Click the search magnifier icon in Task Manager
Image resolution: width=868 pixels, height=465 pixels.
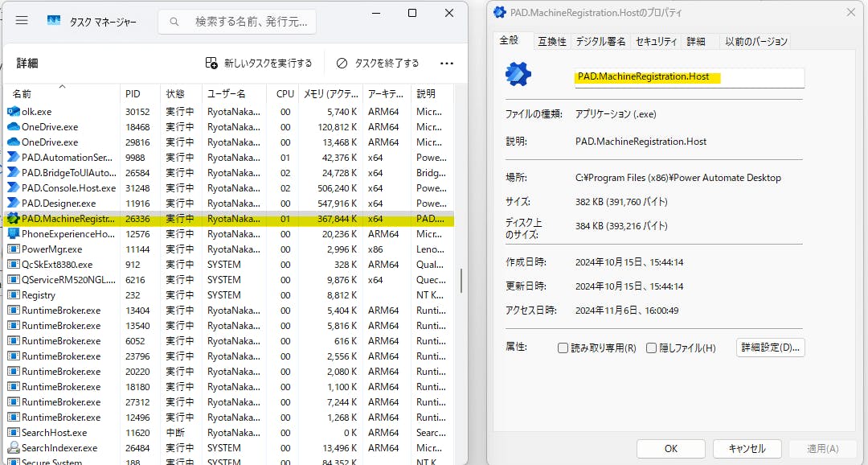pos(174,22)
